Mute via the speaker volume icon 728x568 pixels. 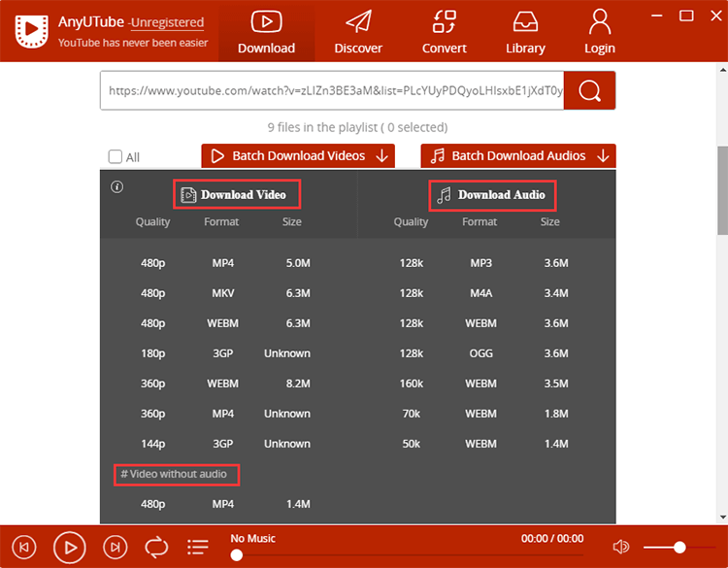621,547
